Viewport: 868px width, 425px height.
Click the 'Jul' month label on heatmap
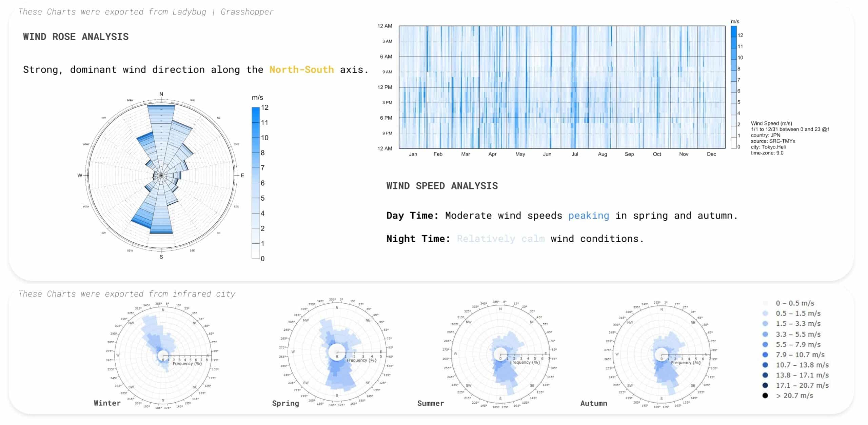click(x=575, y=154)
